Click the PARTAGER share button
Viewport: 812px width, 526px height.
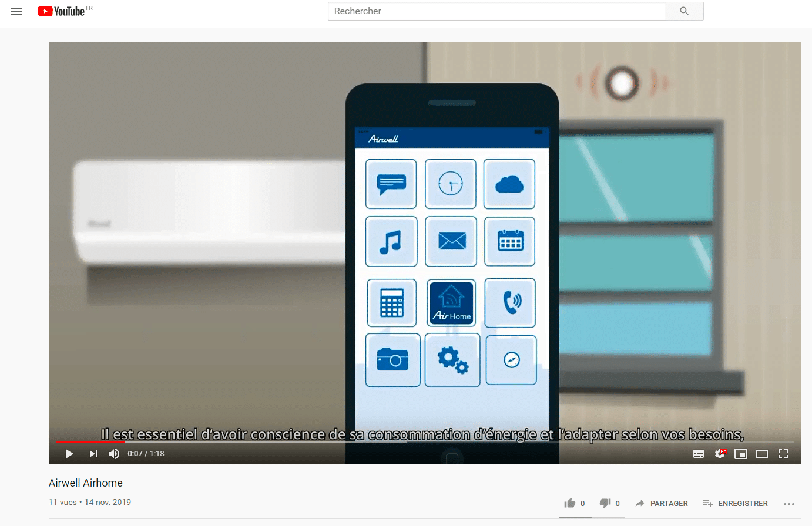pyautogui.click(x=662, y=503)
